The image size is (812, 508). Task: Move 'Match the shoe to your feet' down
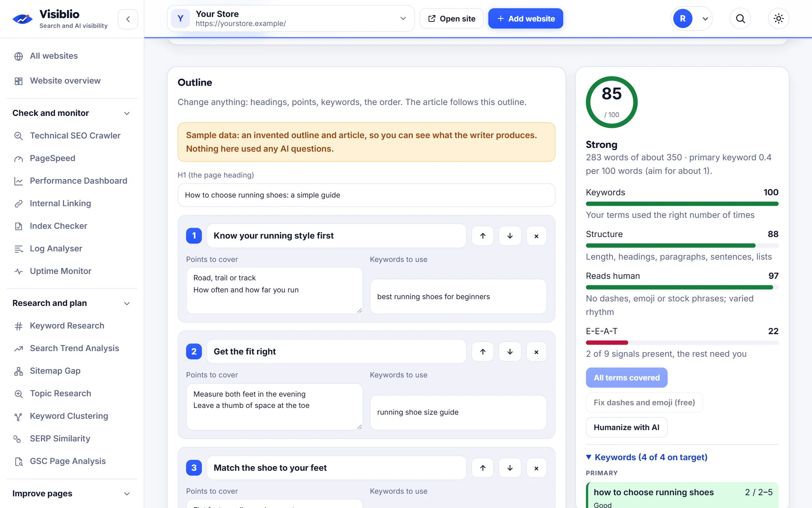[510, 468]
